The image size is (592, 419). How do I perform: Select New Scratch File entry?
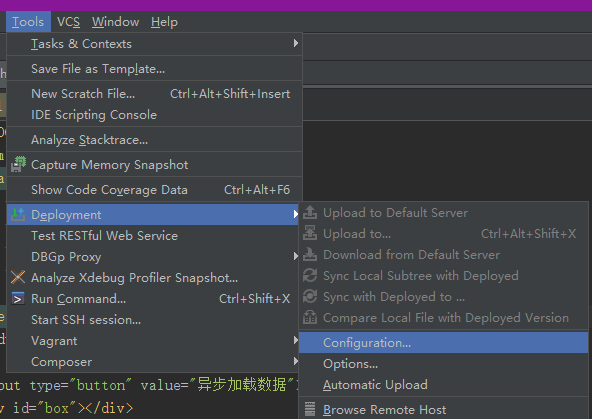154,94
